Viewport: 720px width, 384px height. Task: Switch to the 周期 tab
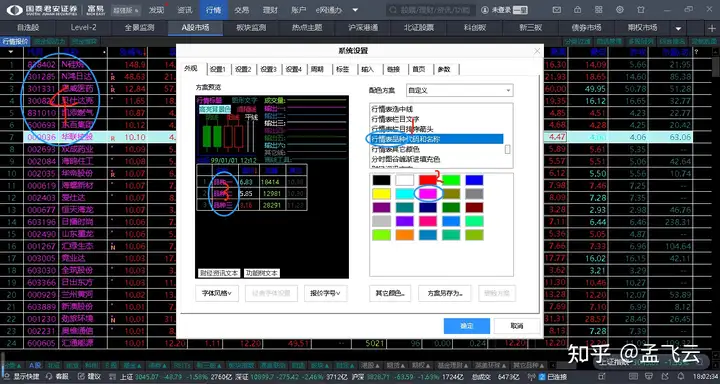317,69
